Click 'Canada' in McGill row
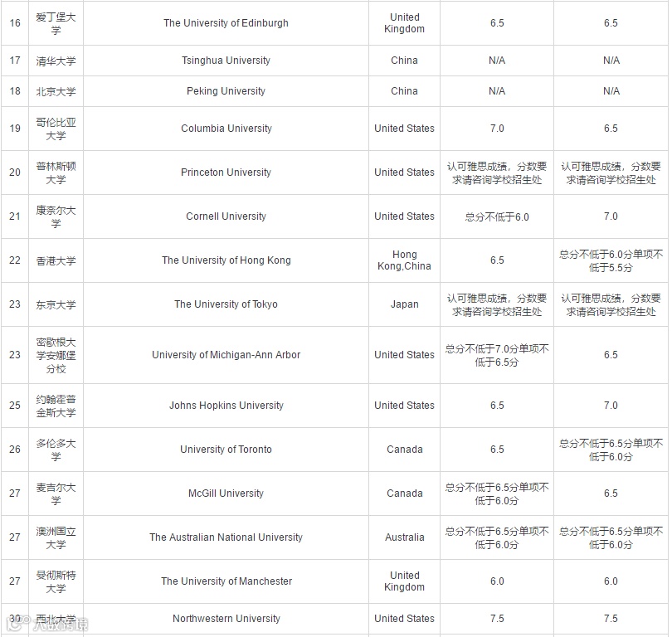The width and height of the screenshot is (672, 637). [405, 494]
